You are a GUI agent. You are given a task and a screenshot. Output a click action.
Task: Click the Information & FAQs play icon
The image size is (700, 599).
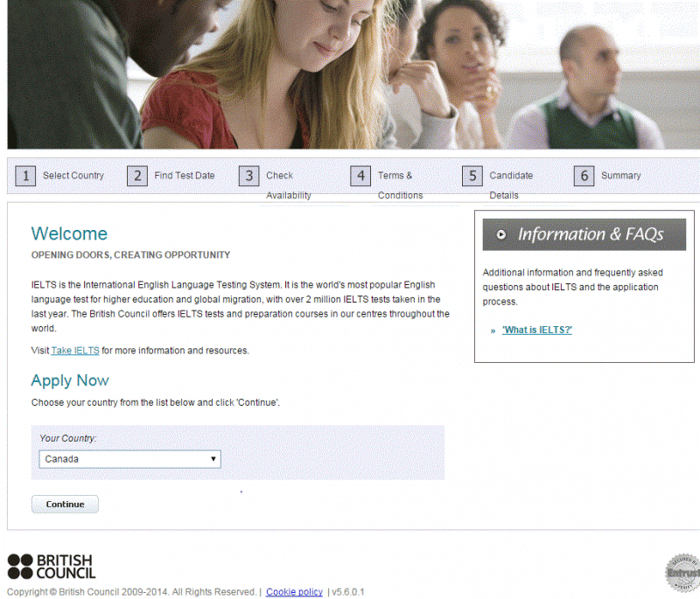point(501,234)
